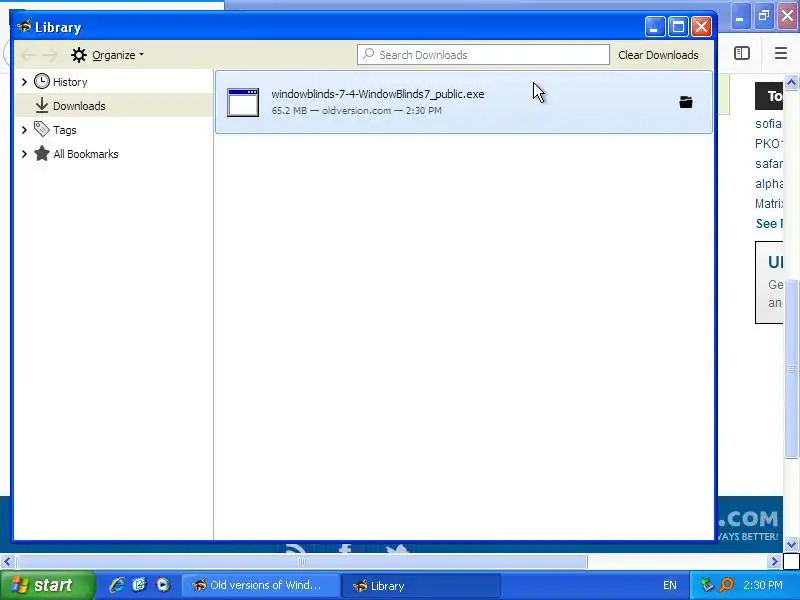The height and width of the screenshot is (600, 800).
Task: Click the See link in browser page
Action: pos(769,223)
